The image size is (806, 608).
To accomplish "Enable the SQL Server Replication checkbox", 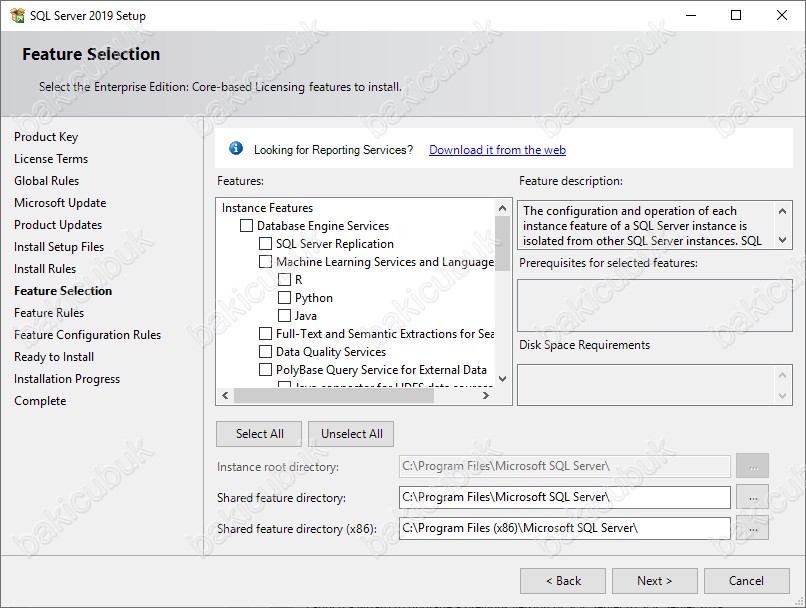I will 265,244.
